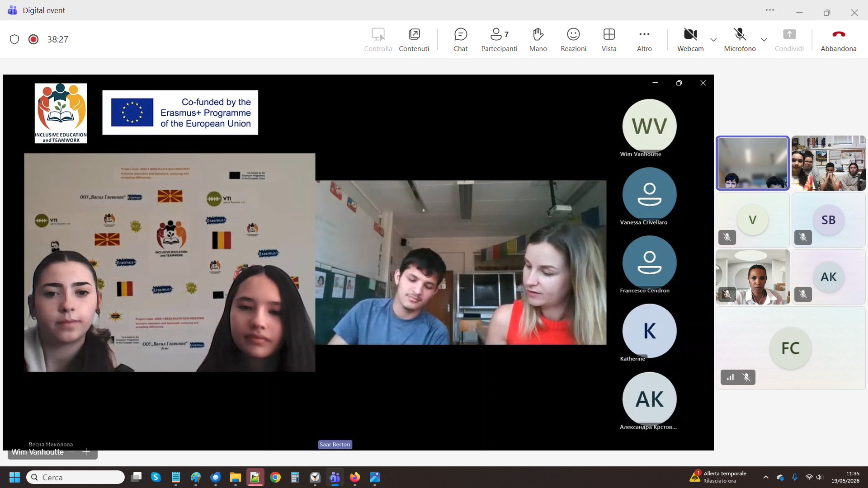This screenshot has width=868, height=488.
Task: Open Windows Start menu
Action: [x=14, y=477]
